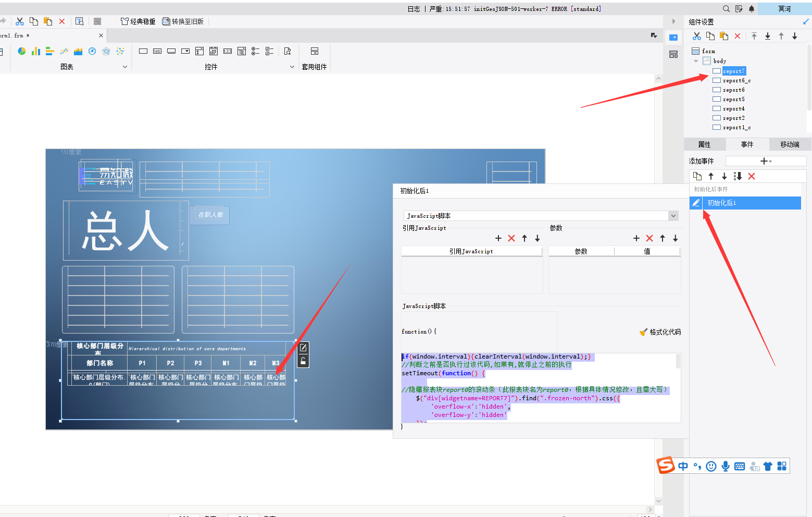
Task: Open the JavaScript脚本 type dropdown
Action: click(673, 216)
